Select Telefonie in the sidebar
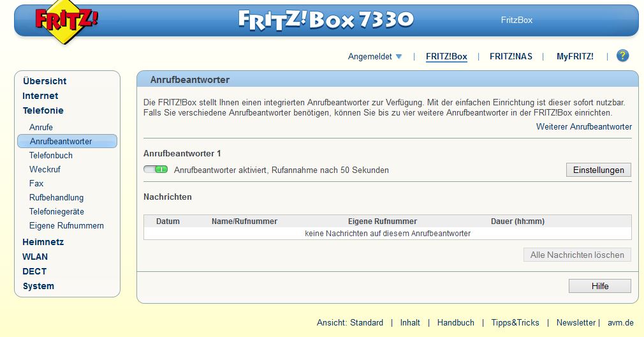The width and height of the screenshot is (644, 337). [43, 110]
